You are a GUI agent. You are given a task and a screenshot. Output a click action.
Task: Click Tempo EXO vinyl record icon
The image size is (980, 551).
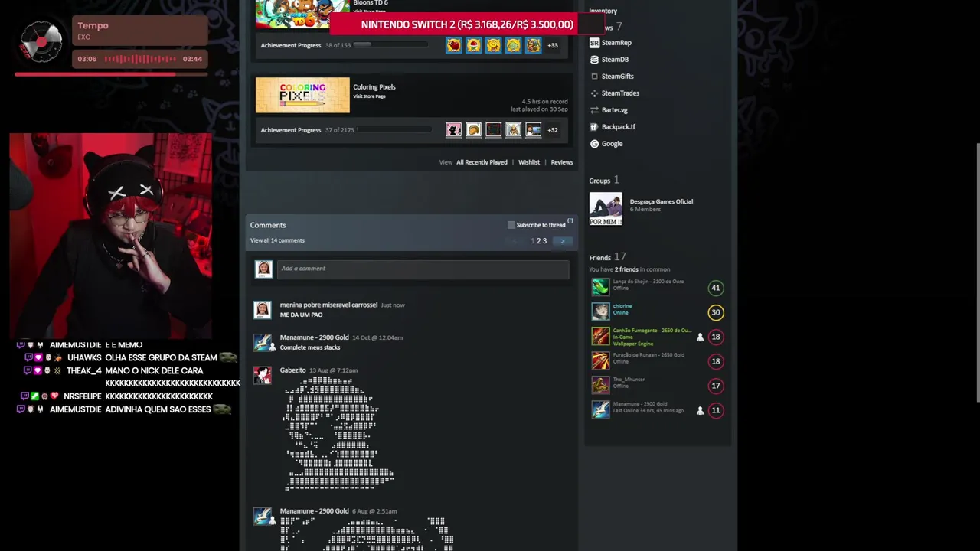pyautogui.click(x=41, y=41)
